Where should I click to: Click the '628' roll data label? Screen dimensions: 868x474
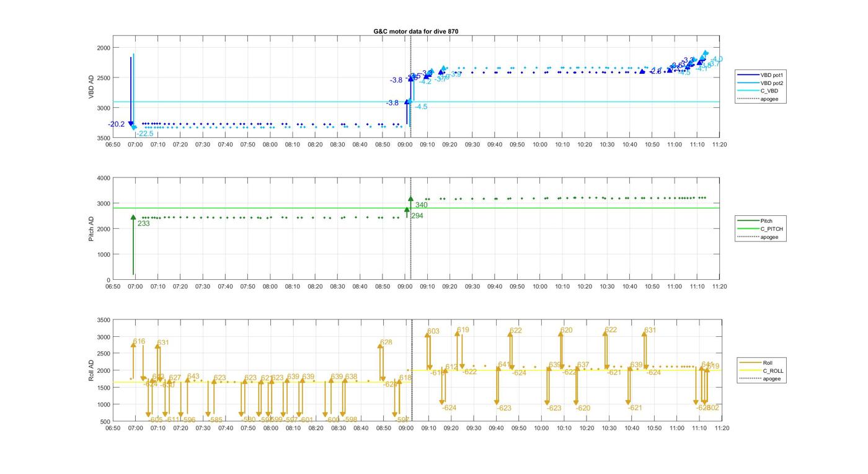[x=386, y=342]
